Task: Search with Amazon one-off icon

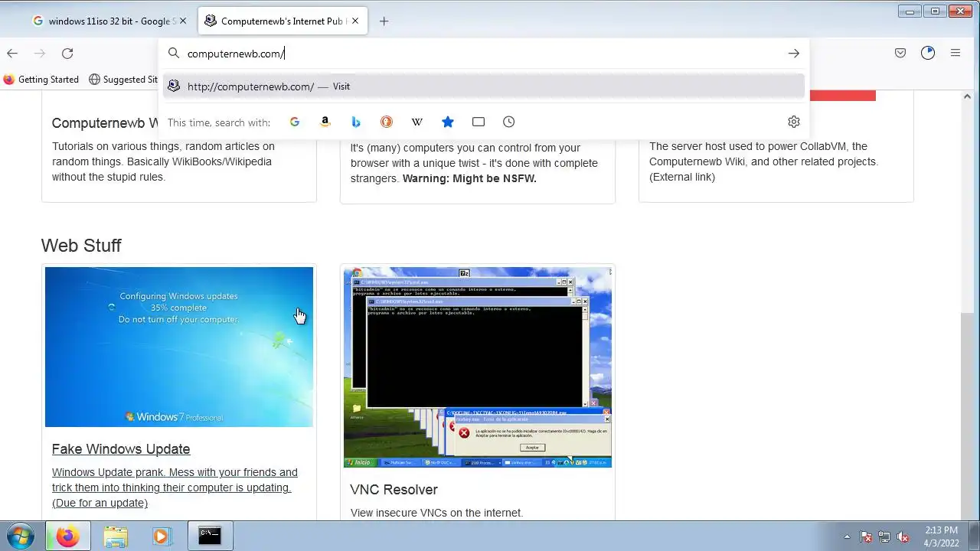Action: click(x=325, y=122)
